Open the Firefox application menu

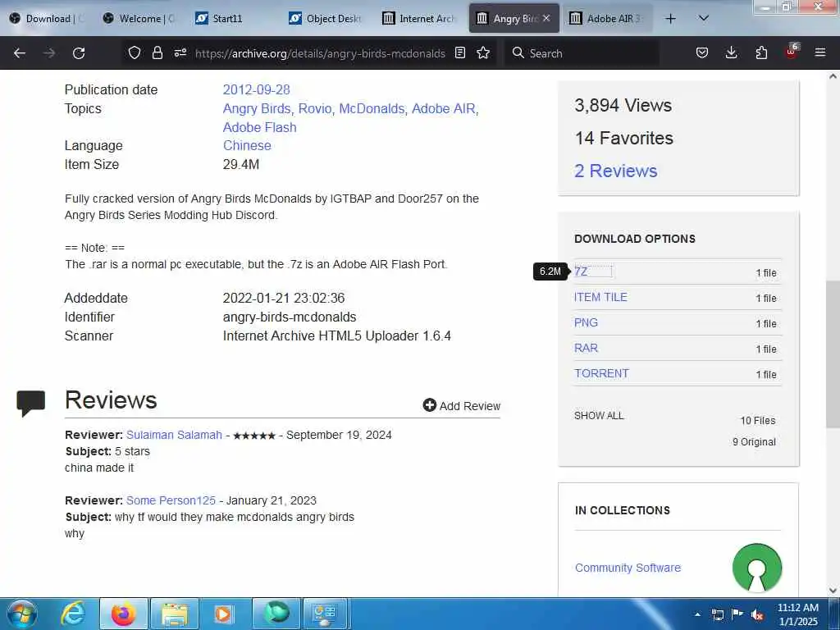(820, 52)
